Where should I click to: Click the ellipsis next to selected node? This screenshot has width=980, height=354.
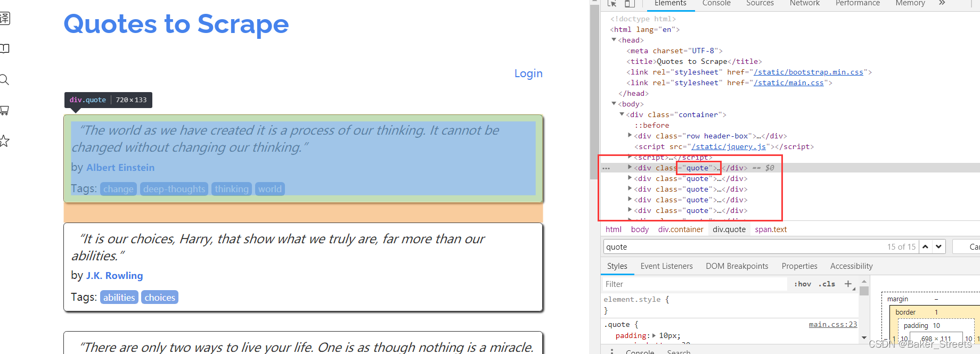click(606, 168)
